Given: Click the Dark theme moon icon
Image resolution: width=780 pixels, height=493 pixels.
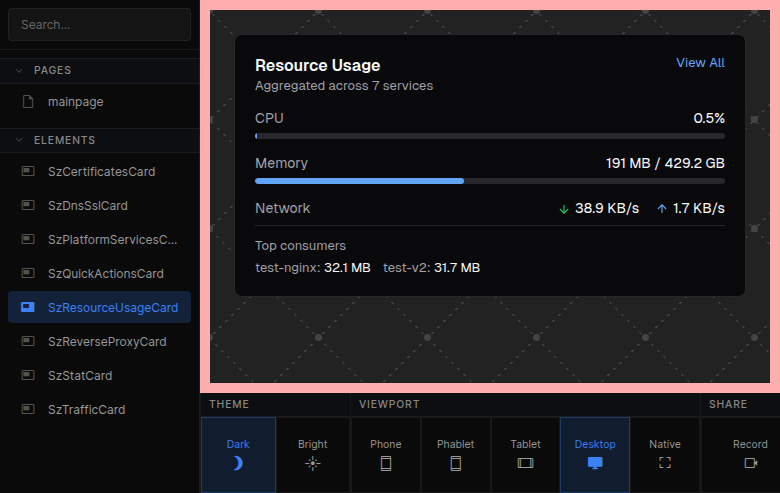Looking at the screenshot, I should coord(237,463).
